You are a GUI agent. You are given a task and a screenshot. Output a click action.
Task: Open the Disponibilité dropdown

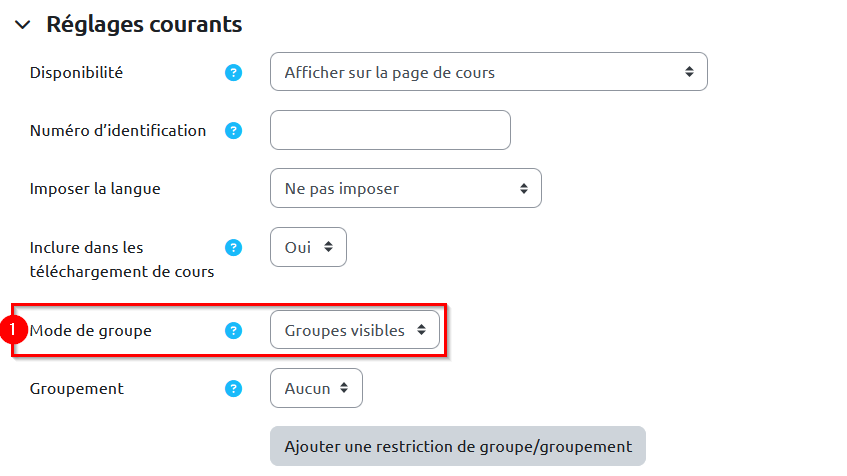click(488, 72)
